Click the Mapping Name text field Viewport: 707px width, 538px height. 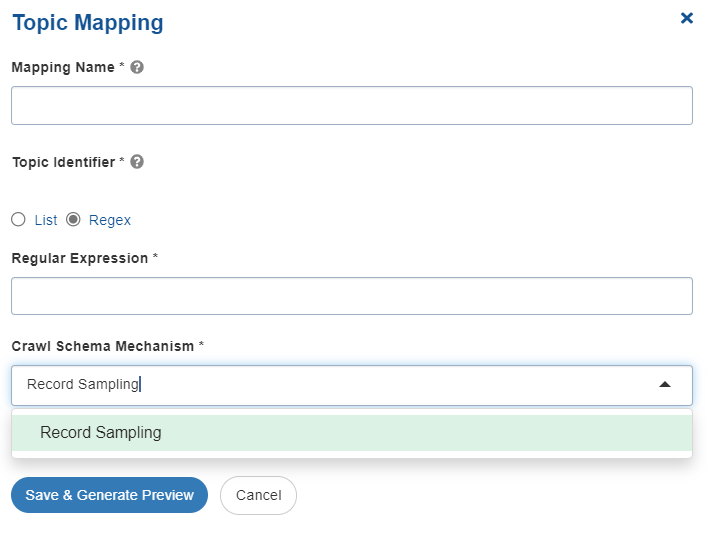[x=352, y=106]
